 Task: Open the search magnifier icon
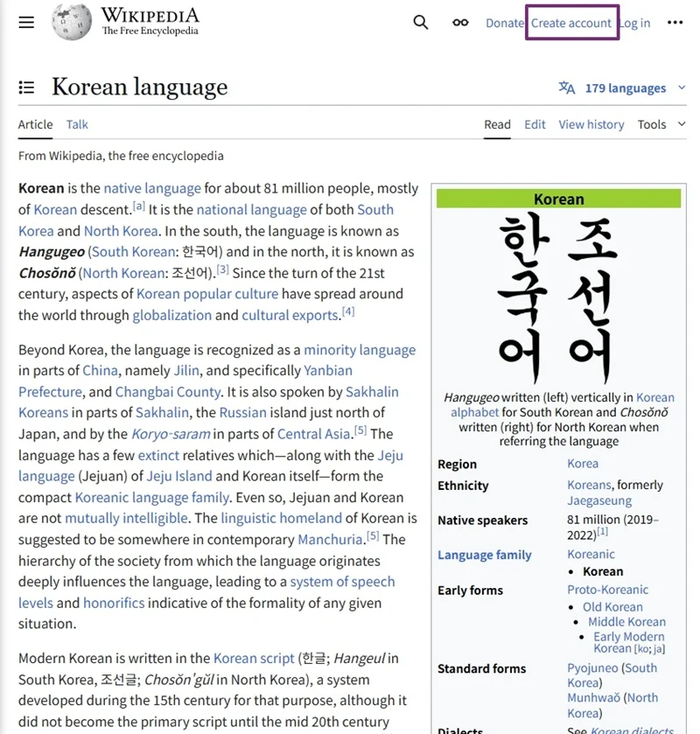[421, 22]
